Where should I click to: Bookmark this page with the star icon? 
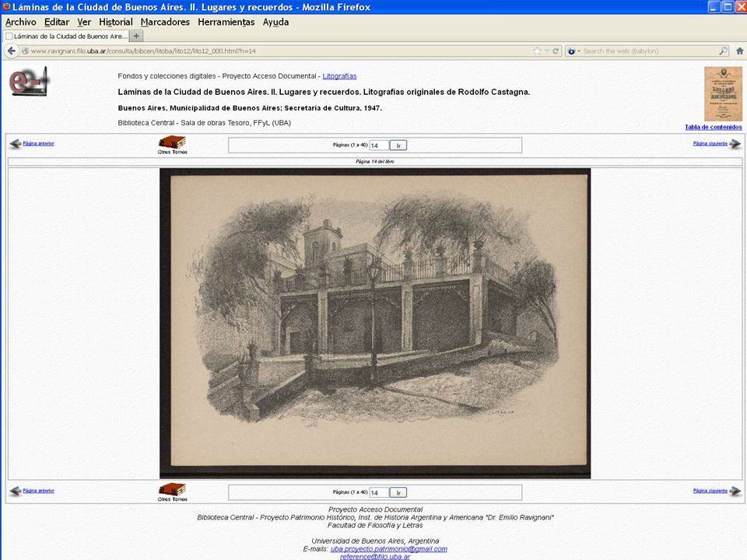[x=538, y=51]
